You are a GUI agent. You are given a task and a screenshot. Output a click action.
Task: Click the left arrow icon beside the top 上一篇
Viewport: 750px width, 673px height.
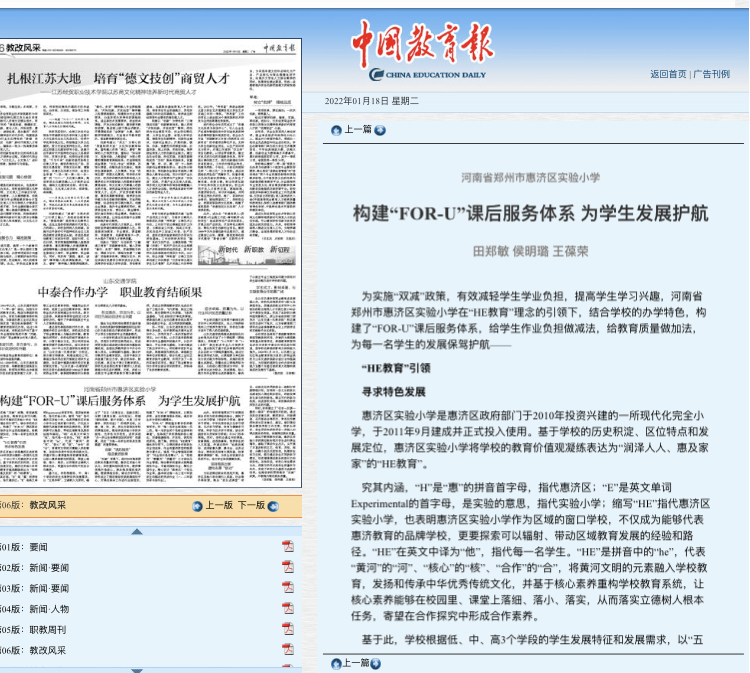pyautogui.click(x=336, y=130)
